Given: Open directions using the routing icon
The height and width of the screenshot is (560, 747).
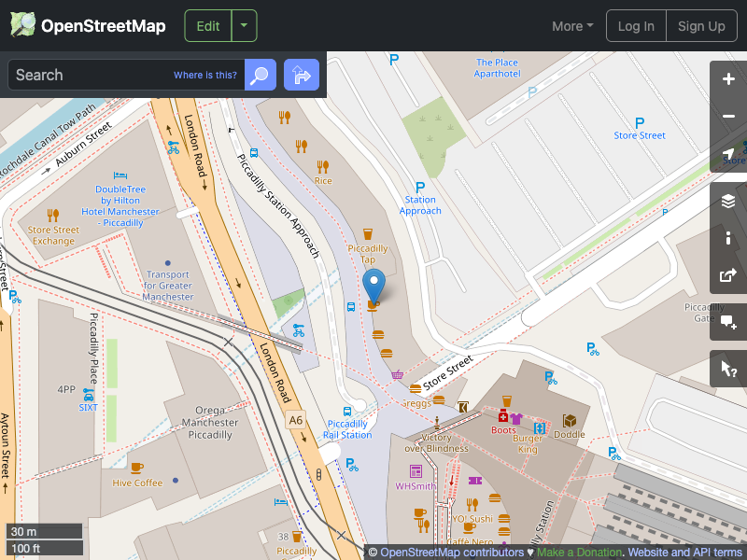Looking at the screenshot, I should pos(301,75).
